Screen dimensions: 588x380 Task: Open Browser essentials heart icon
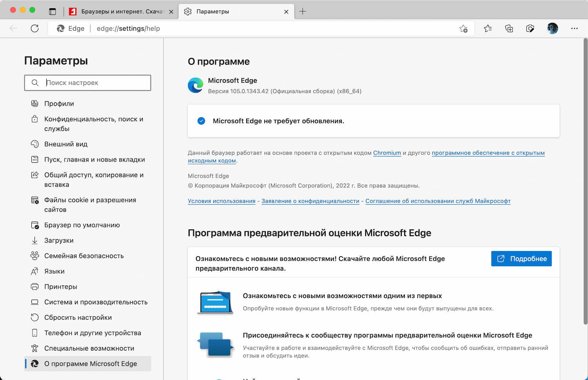tap(530, 28)
